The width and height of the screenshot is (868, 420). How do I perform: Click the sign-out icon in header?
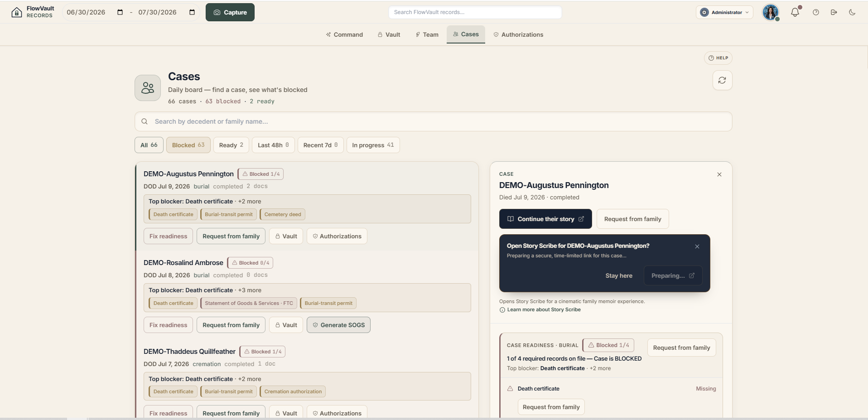coord(834,12)
